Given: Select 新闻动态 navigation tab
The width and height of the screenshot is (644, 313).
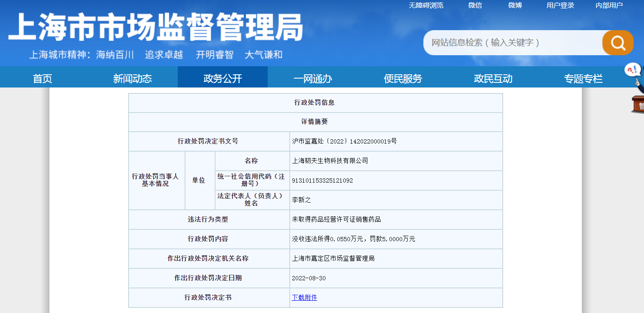Looking at the screenshot, I should 132,79.
